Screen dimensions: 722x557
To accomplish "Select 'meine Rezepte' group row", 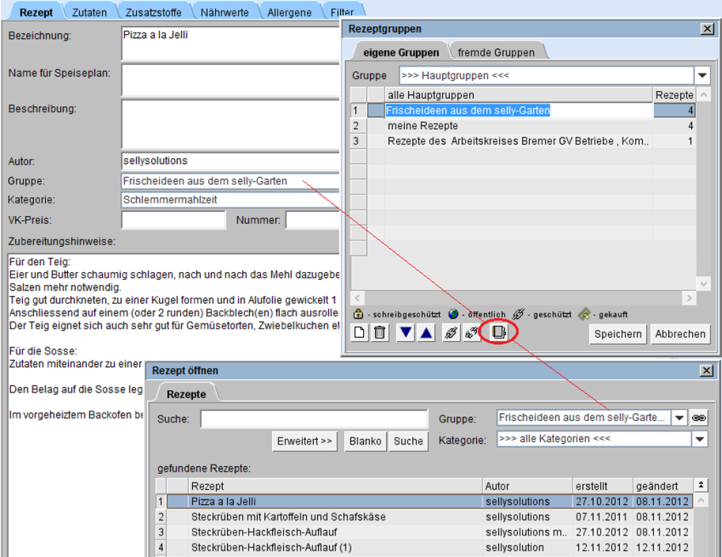I will click(423, 126).
